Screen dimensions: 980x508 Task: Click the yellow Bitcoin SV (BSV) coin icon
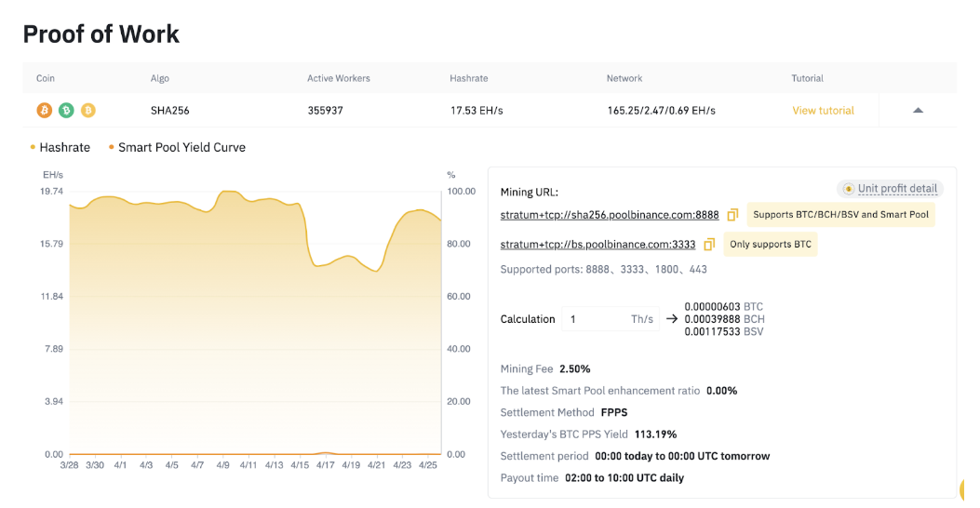(88, 111)
